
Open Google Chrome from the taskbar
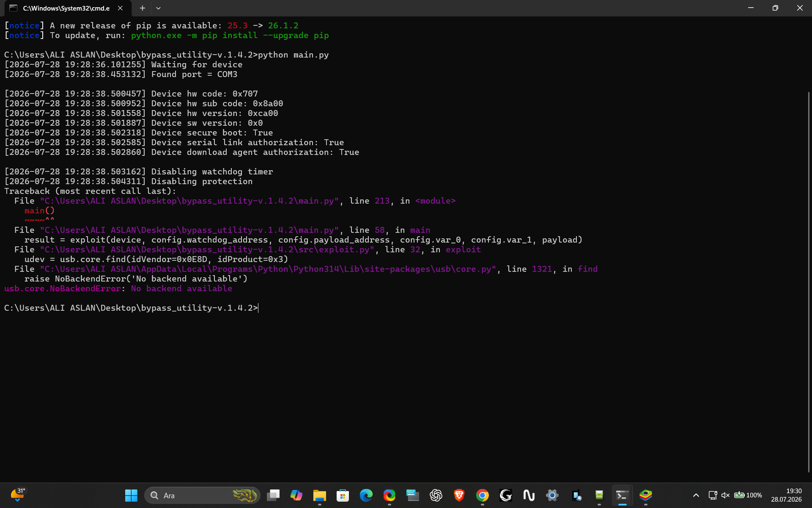pos(483,495)
